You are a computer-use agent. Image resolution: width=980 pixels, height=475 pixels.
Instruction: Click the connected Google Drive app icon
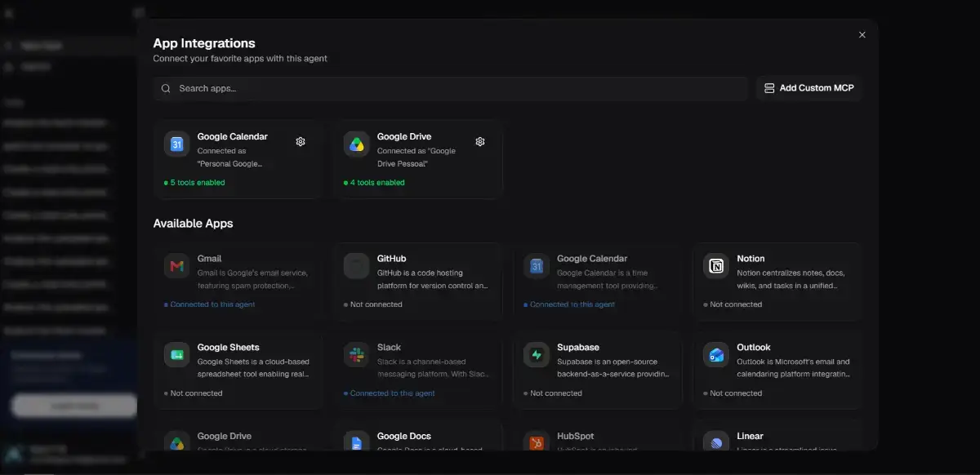pos(357,144)
